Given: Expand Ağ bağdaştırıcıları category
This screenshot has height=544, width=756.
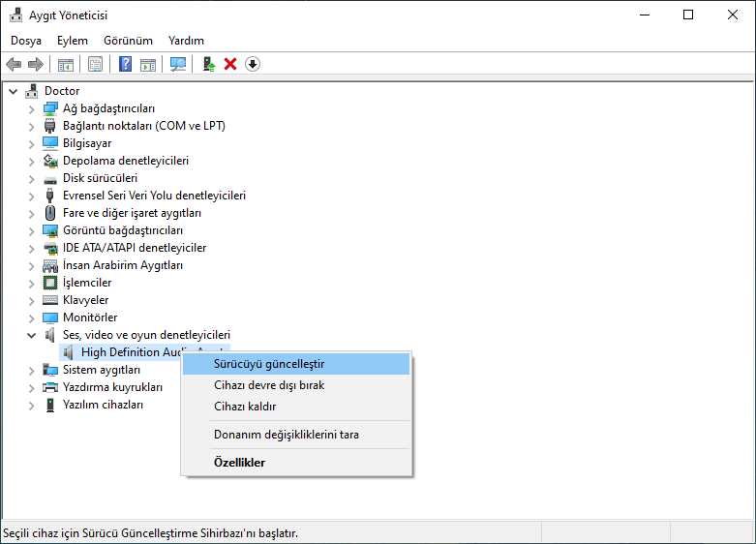Looking at the screenshot, I should coord(32,109).
